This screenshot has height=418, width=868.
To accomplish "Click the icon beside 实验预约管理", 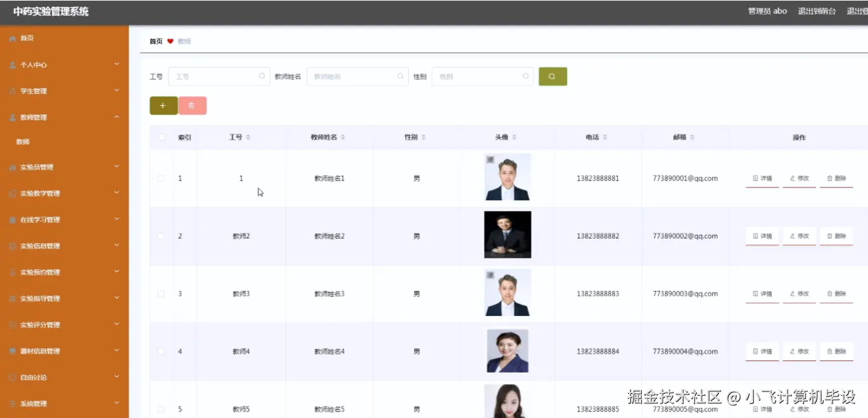I will point(13,272).
